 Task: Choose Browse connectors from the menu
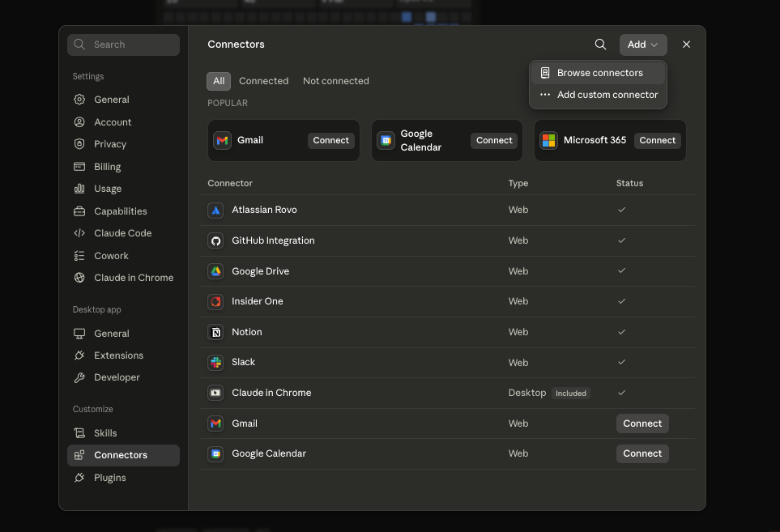[598, 73]
